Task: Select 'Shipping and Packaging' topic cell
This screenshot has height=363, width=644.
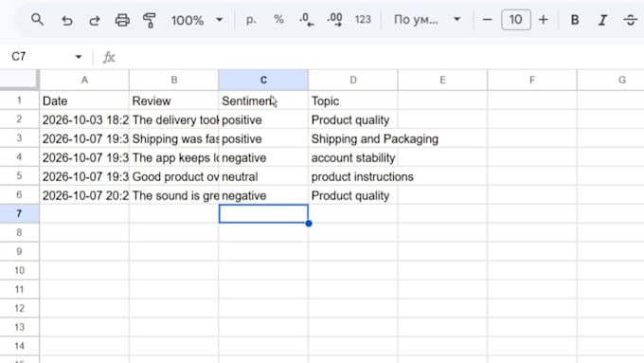Action: click(x=353, y=138)
